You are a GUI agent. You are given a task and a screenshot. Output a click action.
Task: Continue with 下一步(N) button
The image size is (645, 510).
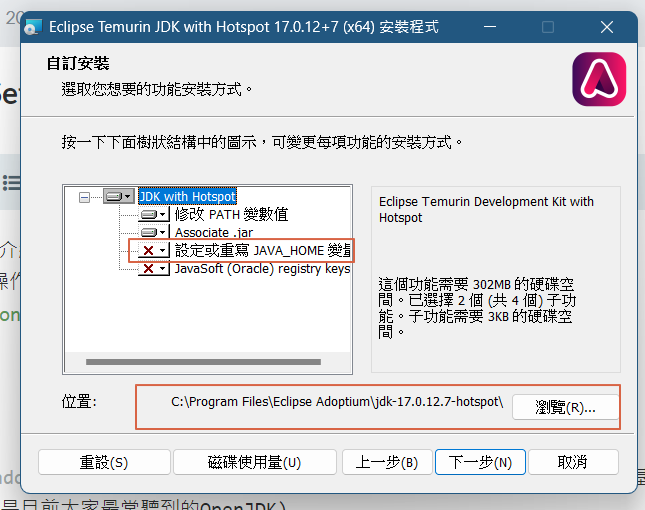[x=480, y=462]
